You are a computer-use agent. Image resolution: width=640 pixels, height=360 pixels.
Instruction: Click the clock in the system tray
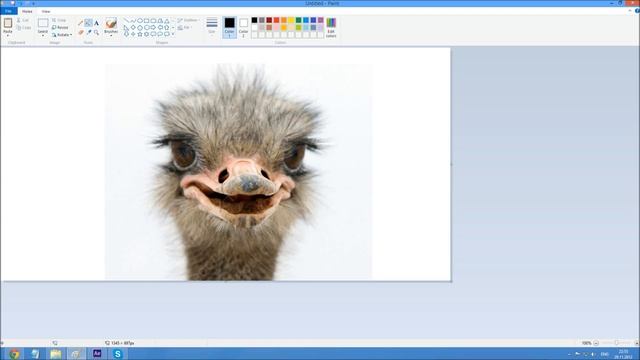(623, 354)
